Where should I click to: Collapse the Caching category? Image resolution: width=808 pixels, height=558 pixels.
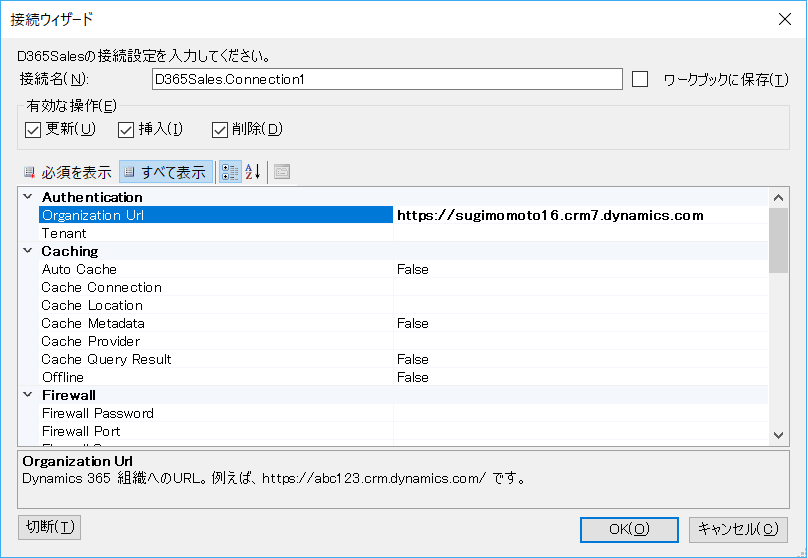coord(28,251)
